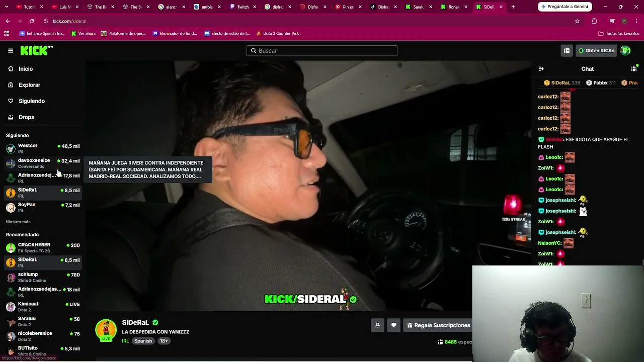Click the icon left of Obtén KICKs
Viewport: 644px width, 362px height.
567,51
